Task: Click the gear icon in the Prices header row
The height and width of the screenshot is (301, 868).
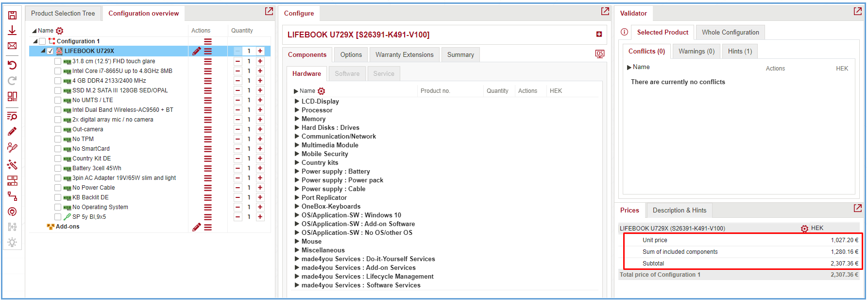Action: [x=805, y=229]
